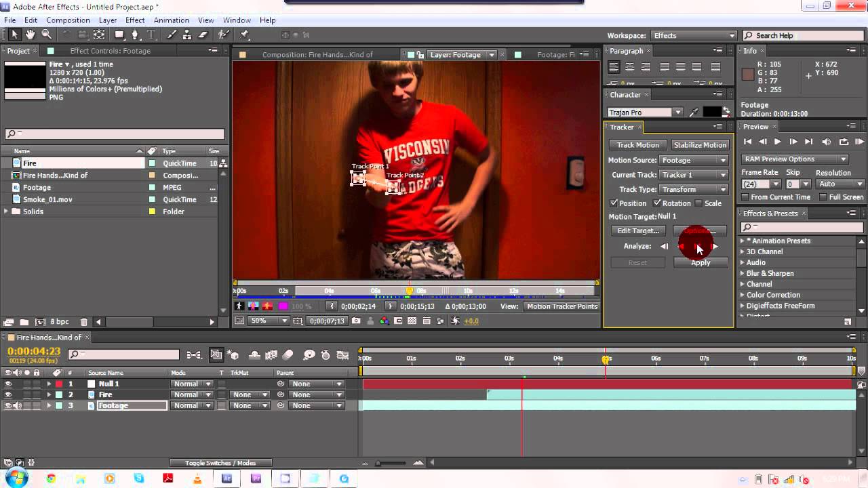Select the Clone Stamp tool
The image size is (868, 488).
(188, 35)
